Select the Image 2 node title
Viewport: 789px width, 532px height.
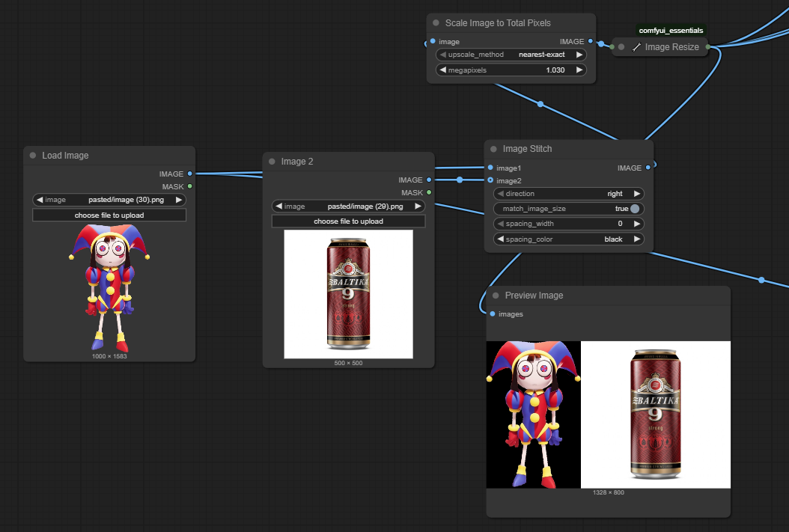(297, 162)
